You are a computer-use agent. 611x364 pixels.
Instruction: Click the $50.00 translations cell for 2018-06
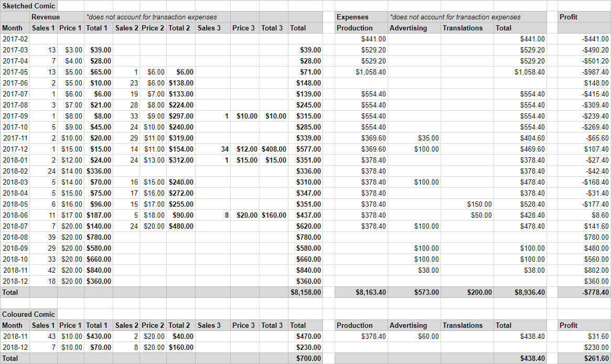click(x=467, y=215)
